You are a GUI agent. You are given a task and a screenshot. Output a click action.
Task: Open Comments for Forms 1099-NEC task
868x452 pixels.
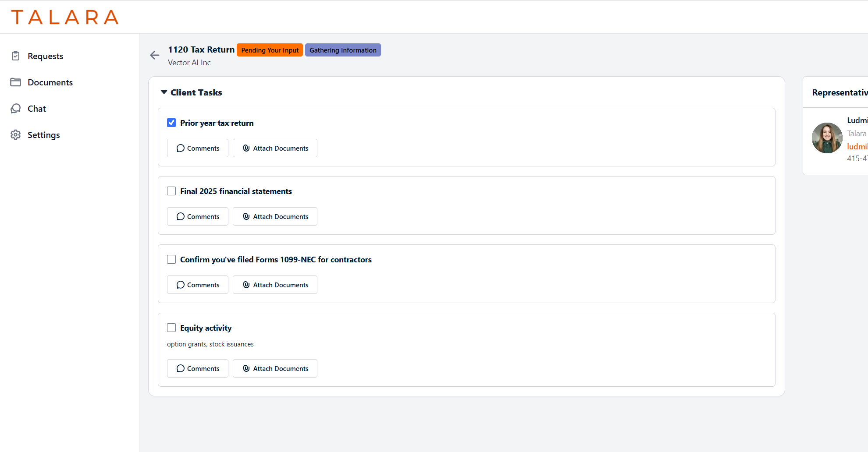[198, 285]
